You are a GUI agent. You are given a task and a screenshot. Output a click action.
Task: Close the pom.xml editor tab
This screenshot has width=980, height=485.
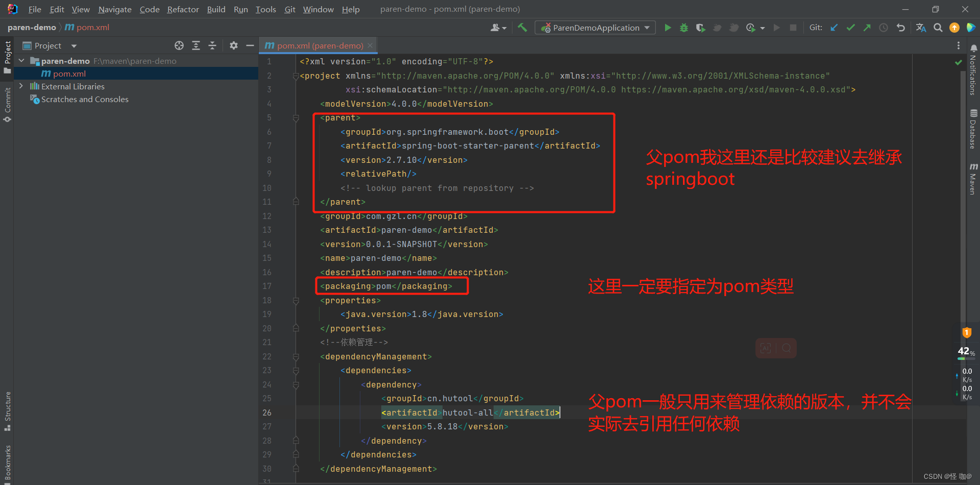pos(370,45)
